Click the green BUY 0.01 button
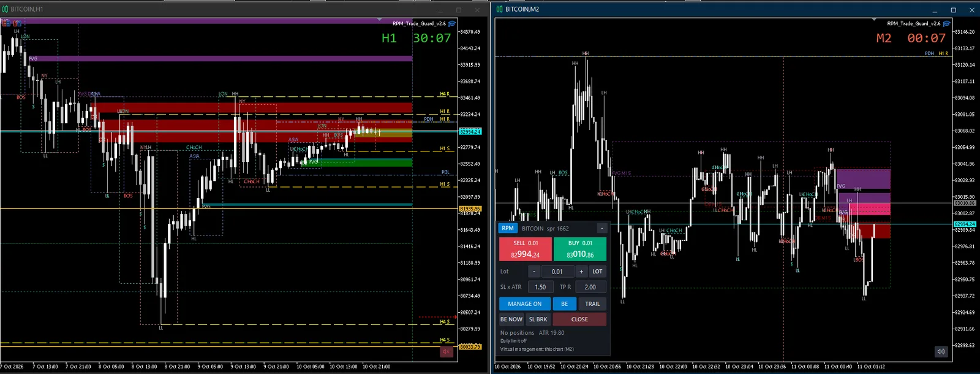This screenshot has height=374, width=980. [x=580, y=249]
